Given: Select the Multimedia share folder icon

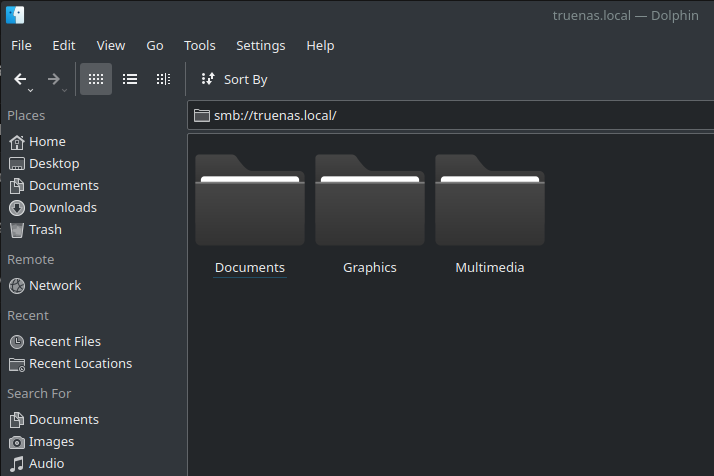Looking at the screenshot, I should pos(490,200).
